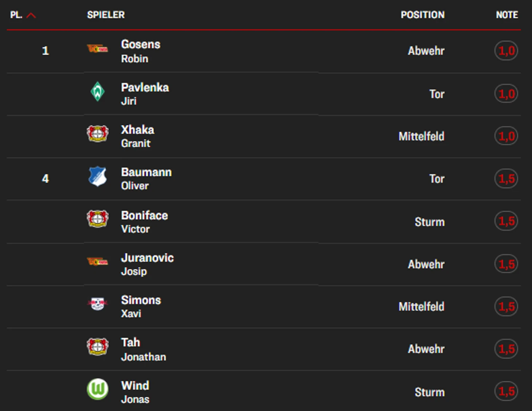532x411 pixels.
Task: Sort the table by the Spieler column
Action: click(x=106, y=15)
